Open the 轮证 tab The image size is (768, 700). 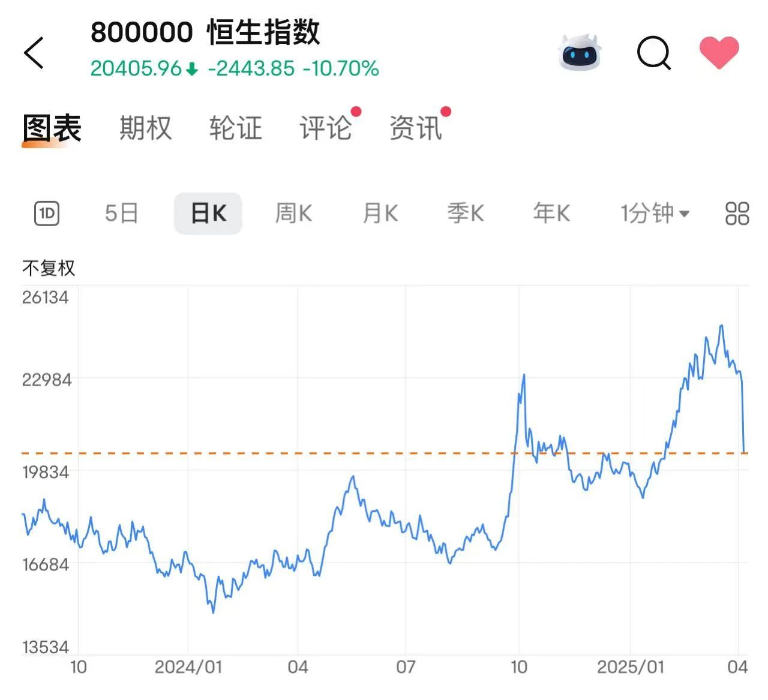click(x=235, y=128)
